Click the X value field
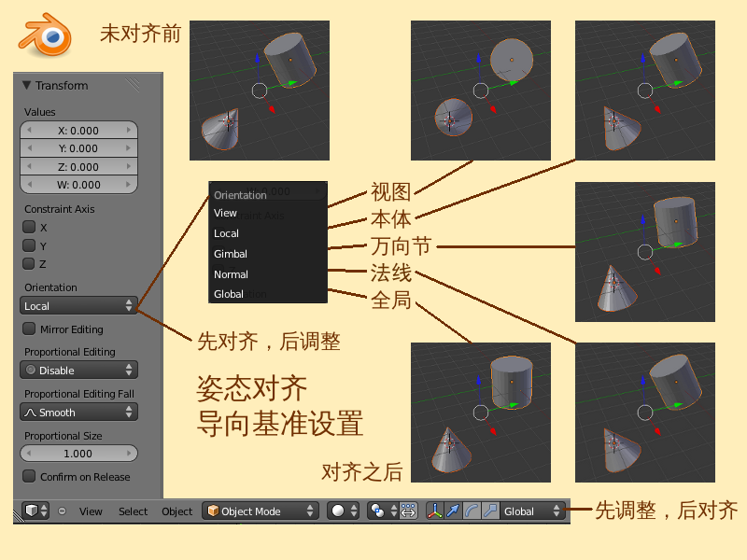Viewport: 747px width, 560px height. (78, 130)
